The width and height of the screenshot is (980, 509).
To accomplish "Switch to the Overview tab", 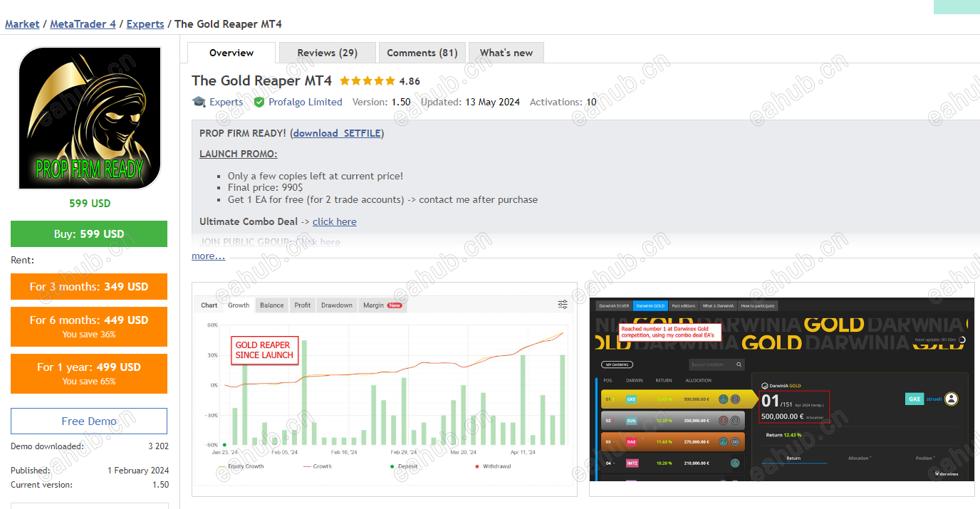I will coord(231,53).
